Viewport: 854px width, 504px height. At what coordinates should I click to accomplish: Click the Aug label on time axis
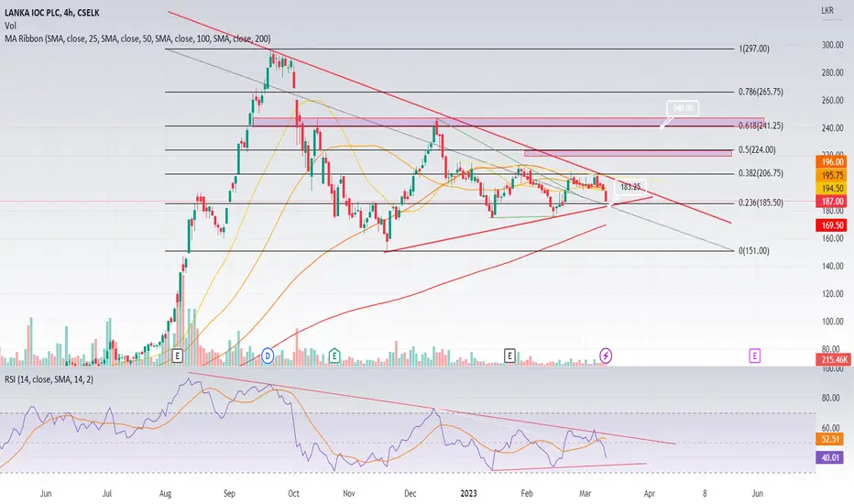(x=165, y=494)
